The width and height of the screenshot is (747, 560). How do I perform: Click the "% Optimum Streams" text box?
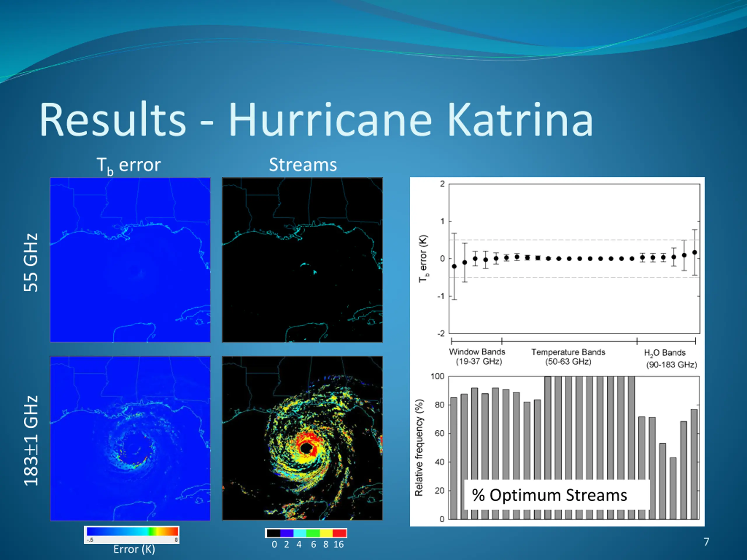[x=557, y=495]
